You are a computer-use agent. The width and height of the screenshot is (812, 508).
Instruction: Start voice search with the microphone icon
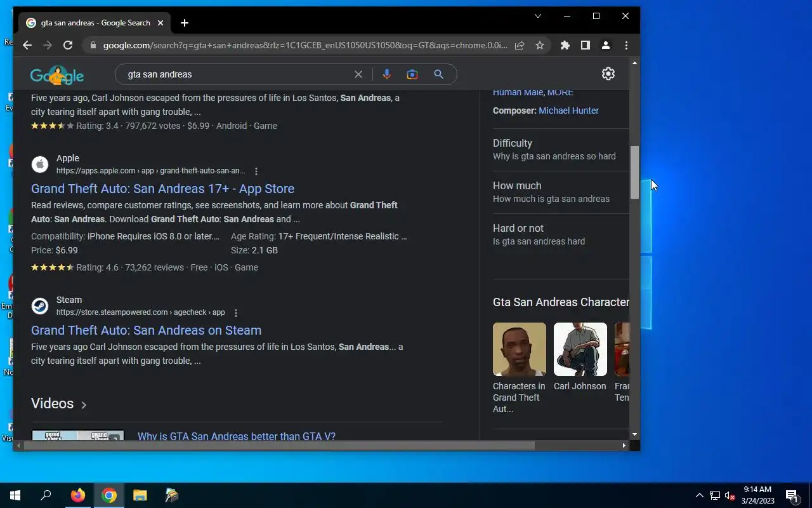(x=387, y=74)
